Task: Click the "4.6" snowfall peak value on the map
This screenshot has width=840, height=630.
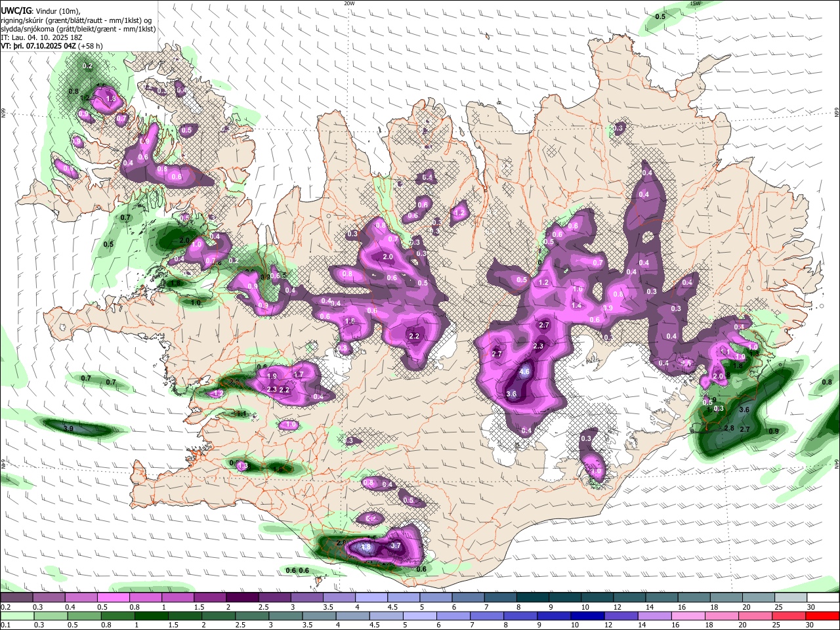Action: coord(524,371)
